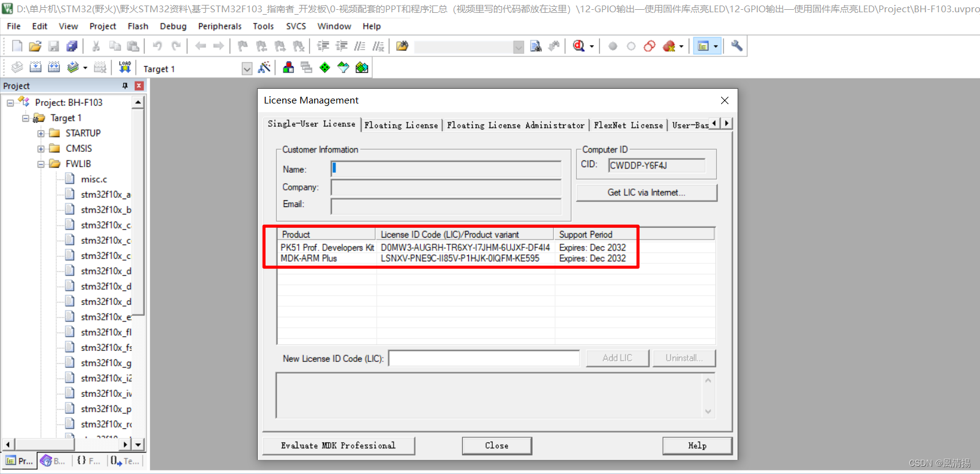Switch to FlexNet License tab
Image resolution: width=980 pixels, height=474 pixels.
[629, 125]
